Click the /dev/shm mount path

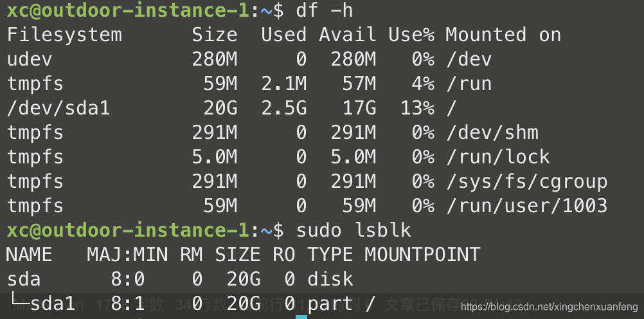(x=492, y=133)
